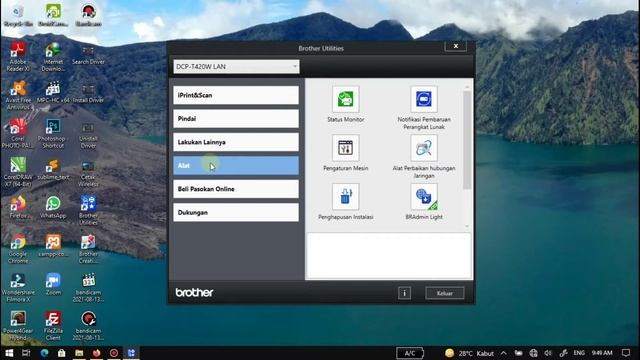Select Google Chrome desktop icon
Image resolution: width=640 pixels, height=360 pixels.
tap(18, 248)
